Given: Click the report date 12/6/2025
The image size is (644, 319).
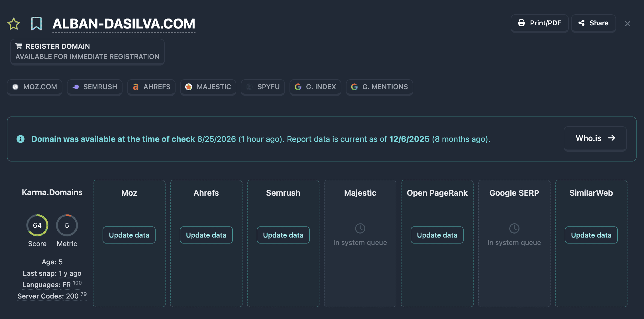Looking at the screenshot, I should (x=409, y=139).
